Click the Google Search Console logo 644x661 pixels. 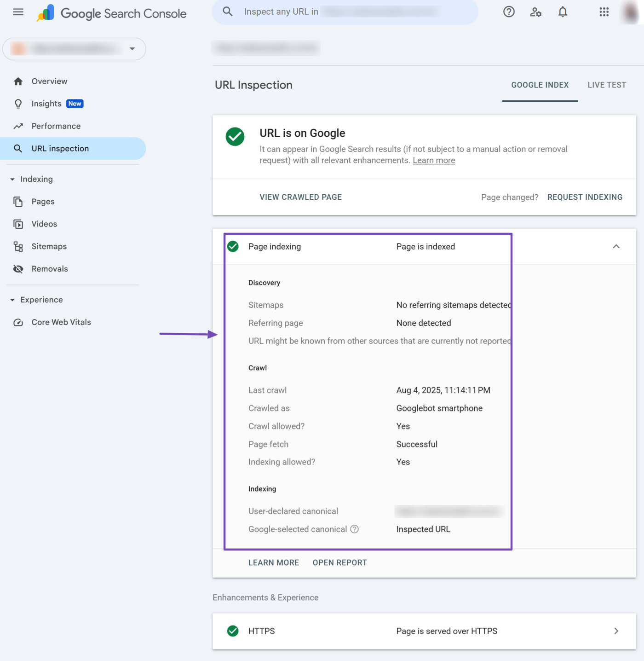tap(112, 13)
